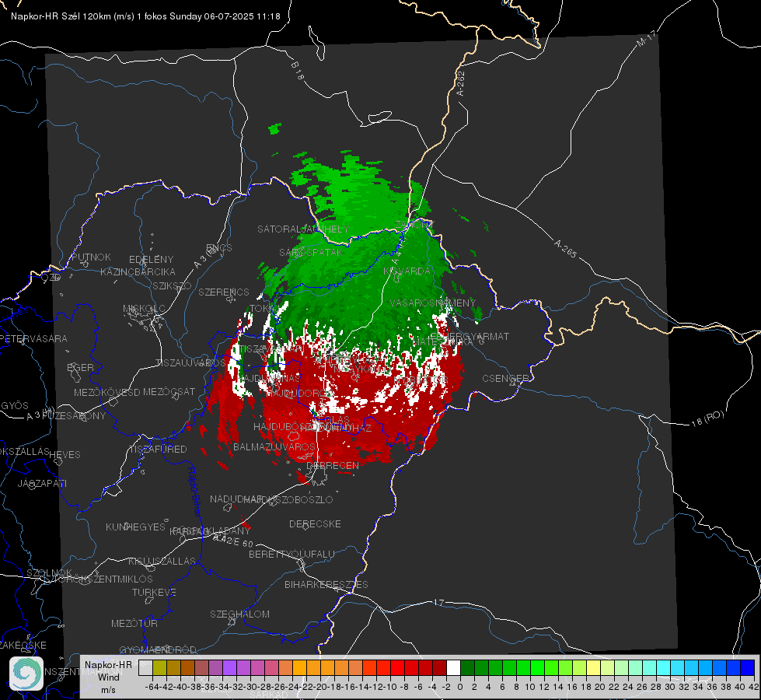Viewport: 761px width, 700px height.
Task: Click the 'B 18' road label
Action: click(x=298, y=71)
